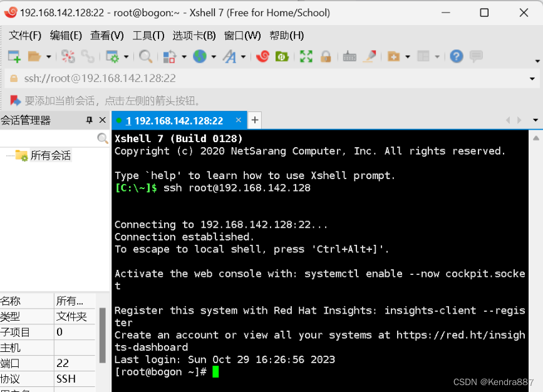Open the 窗口(W) menu
543x392 pixels.
pos(242,35)
